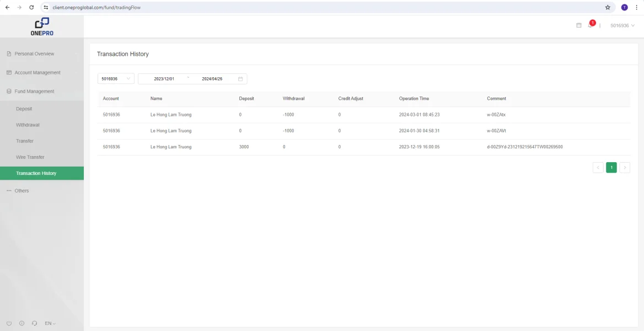
Task: Reload the page using browser refresh icon
Action: click(31, 8)
